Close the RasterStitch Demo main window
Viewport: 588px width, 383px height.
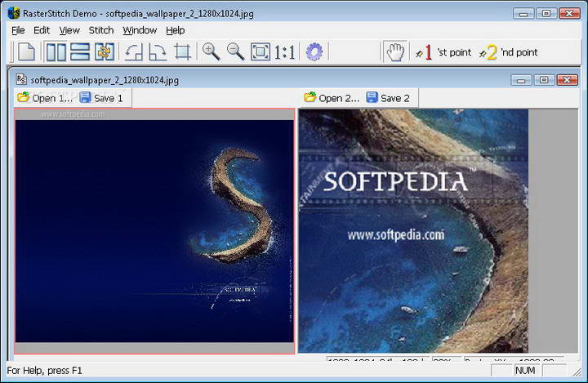570,14
